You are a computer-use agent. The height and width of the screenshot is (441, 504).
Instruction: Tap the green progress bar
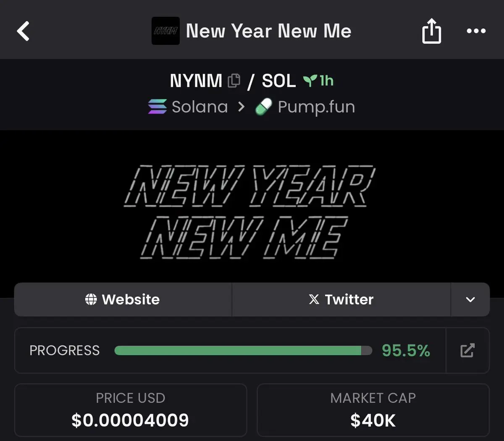click(243, 350)
